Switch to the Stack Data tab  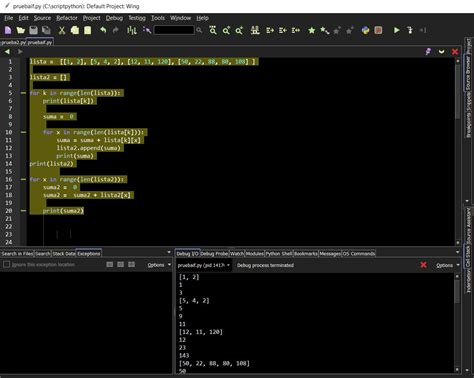(x=64, y=254)
